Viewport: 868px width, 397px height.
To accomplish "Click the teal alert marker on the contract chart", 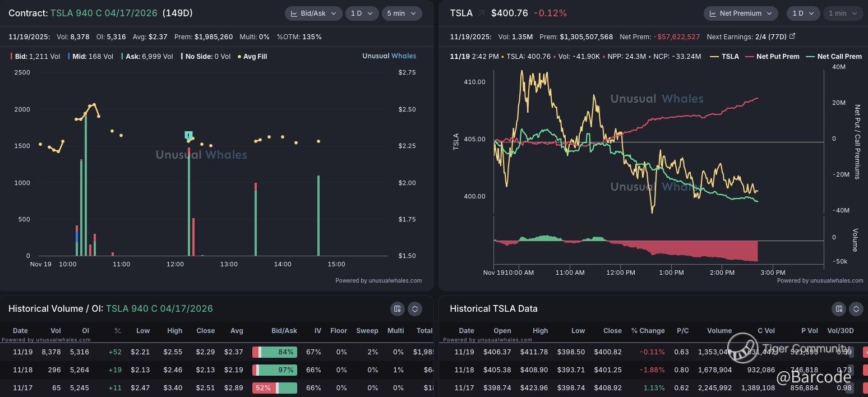I will [x=189, y=135].
